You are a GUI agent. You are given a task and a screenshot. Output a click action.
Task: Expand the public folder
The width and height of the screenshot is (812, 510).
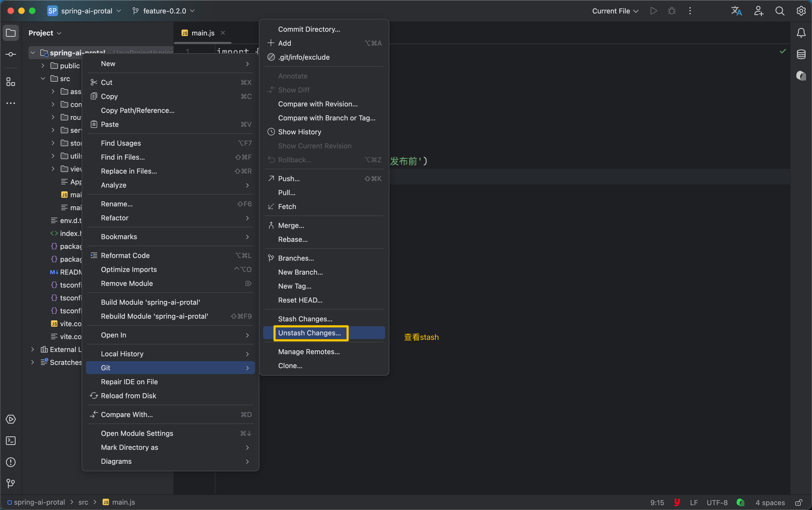tap(43, 66)
